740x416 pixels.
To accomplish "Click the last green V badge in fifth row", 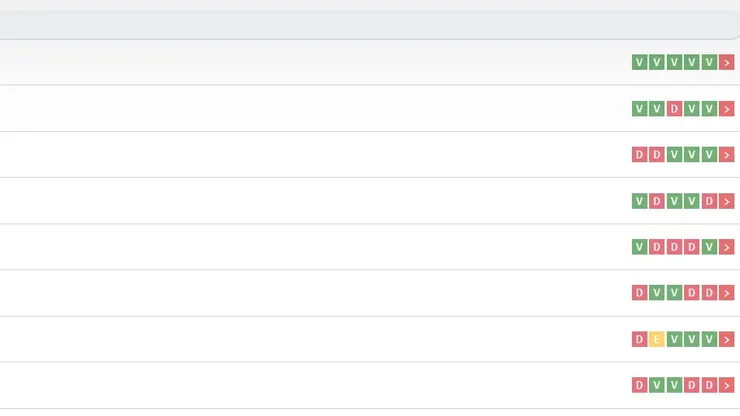I will (709, 247).
